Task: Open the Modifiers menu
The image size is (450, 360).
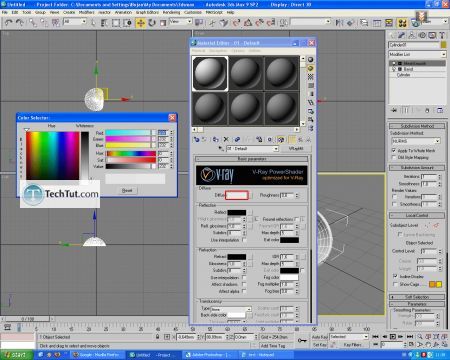Action: [x=87, y=12]
